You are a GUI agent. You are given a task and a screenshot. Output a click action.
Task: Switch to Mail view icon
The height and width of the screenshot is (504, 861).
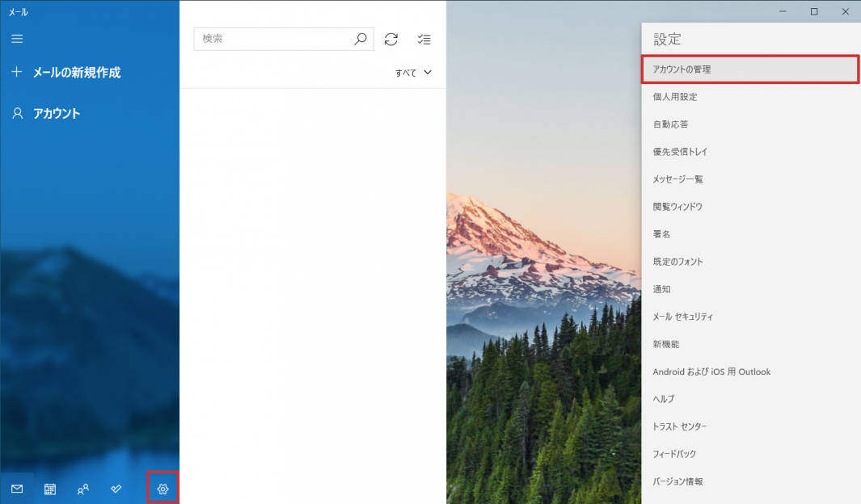coord(17,489)
